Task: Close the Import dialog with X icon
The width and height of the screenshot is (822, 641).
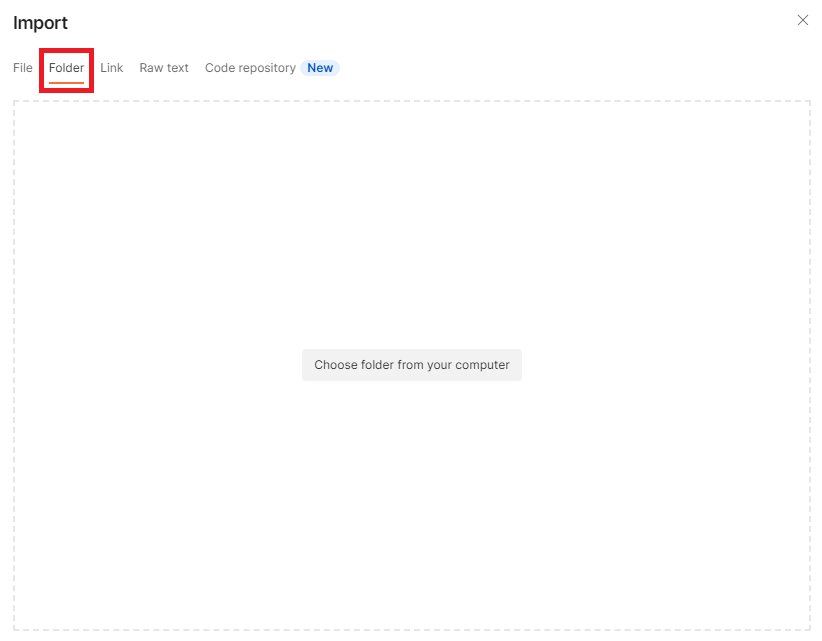Action: point(802,20)
